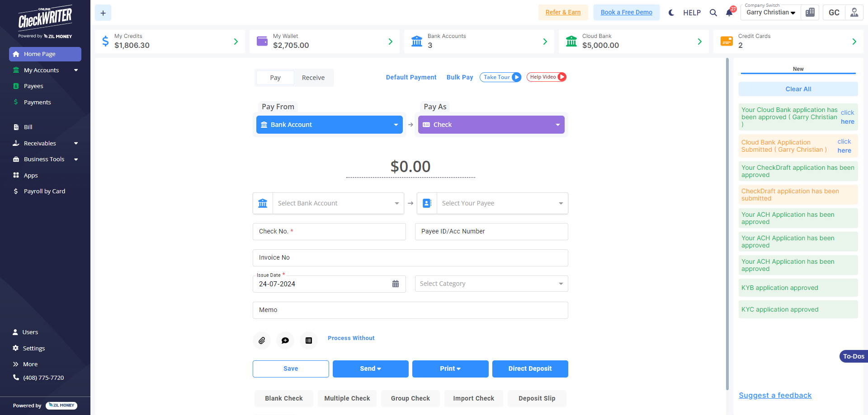Toggle dark mode moon icon

pyautogui.click(x=671, y=13)
